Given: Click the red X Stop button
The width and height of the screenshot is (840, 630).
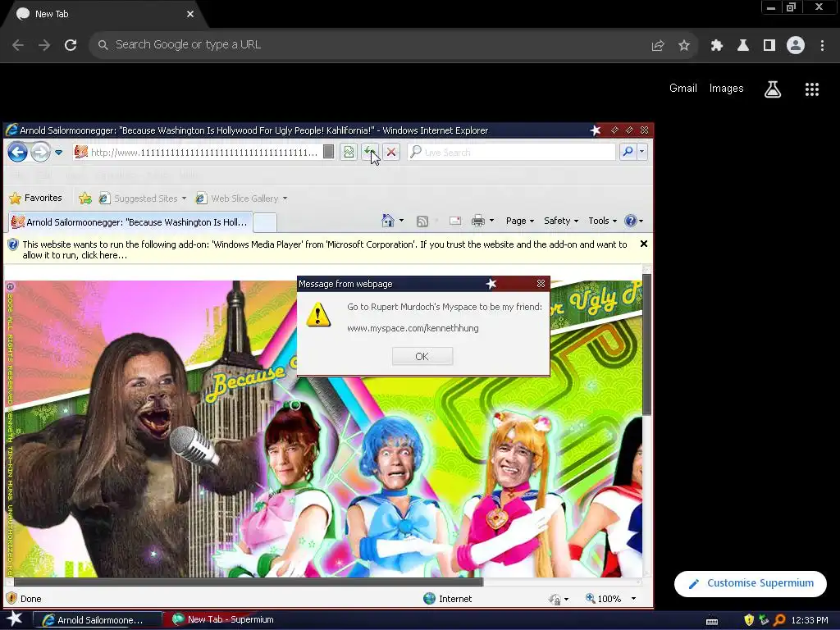Looking at the screenshot, I should coord(391,152).
